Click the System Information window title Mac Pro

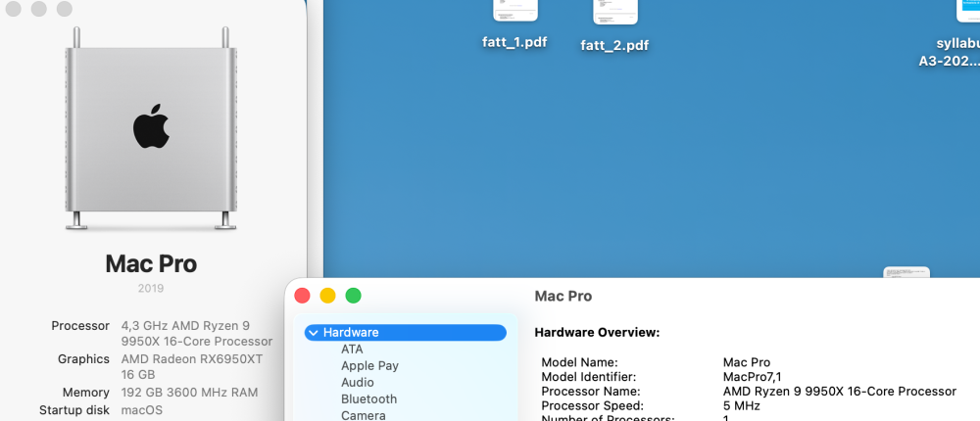(563, 296)
